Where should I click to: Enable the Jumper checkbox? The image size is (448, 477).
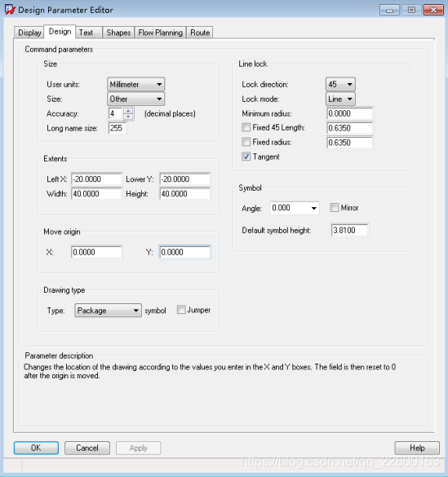click(181, 310)
